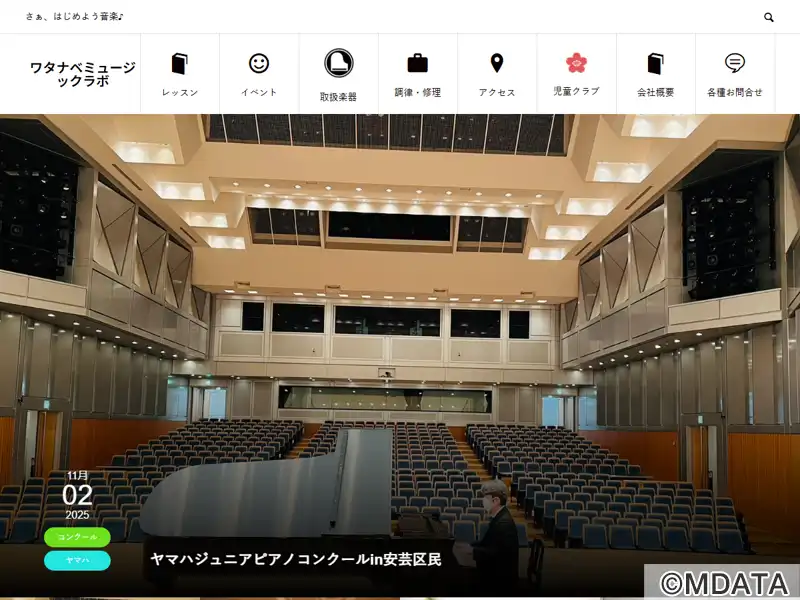The image size is (800, 600).
Task: Click the pink flower icon for 児童クラブ
Action: click(x=576, y=63)
